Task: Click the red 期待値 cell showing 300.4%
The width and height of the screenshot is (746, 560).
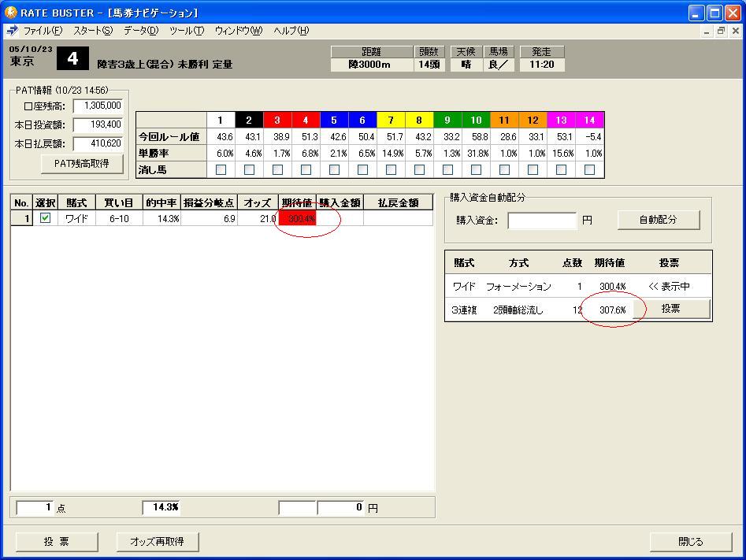Action: 298,218
